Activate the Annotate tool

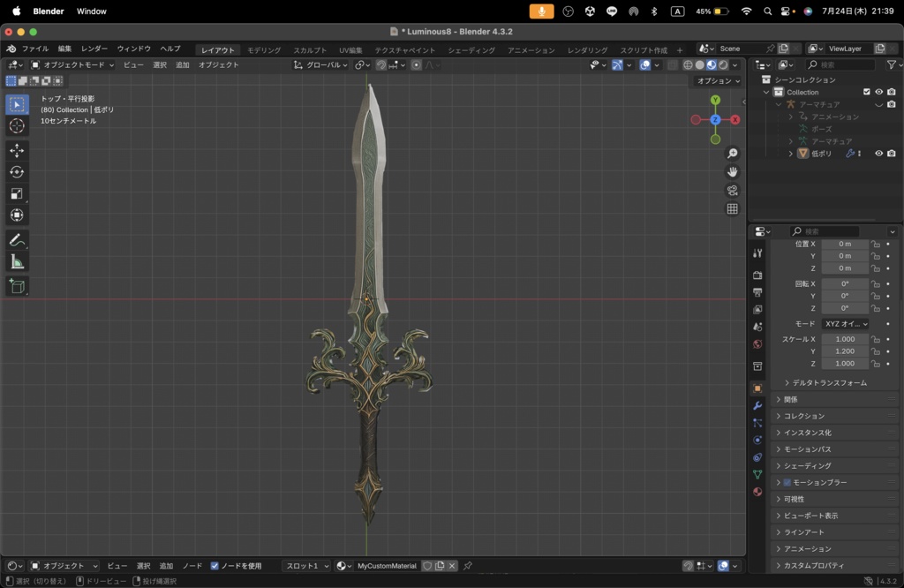coord(16,239)
